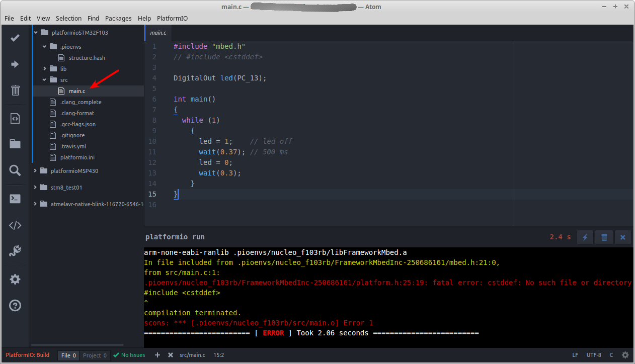Screen dimensions: 635x364
Task: Collapse the platformioSTM32F103 project folder
Action: (x=36, y=33)
